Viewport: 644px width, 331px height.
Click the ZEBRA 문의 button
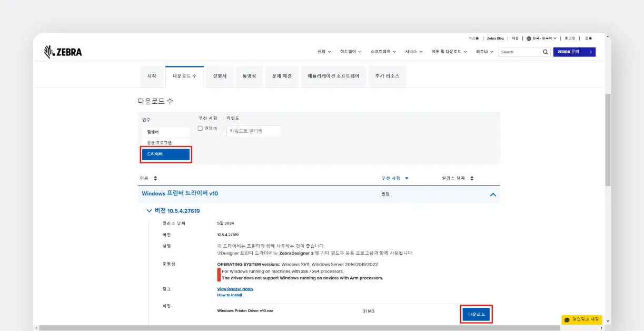tap(574, 52)
